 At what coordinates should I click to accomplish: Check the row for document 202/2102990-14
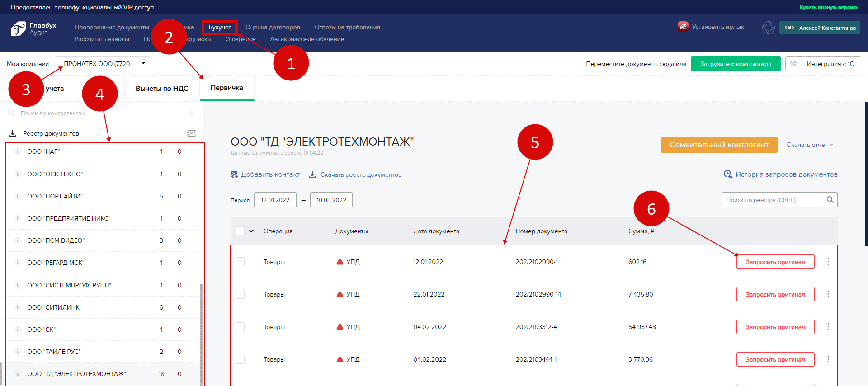point(240,294)
